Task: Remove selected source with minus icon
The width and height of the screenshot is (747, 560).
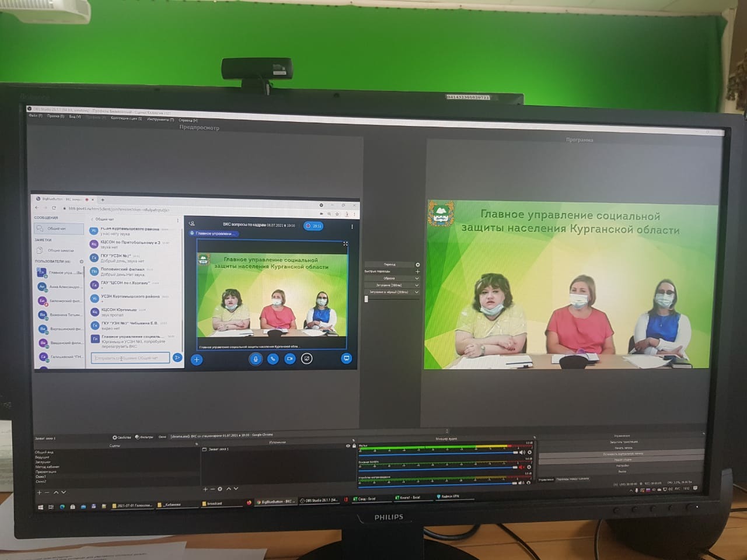Action: (212, 489)
